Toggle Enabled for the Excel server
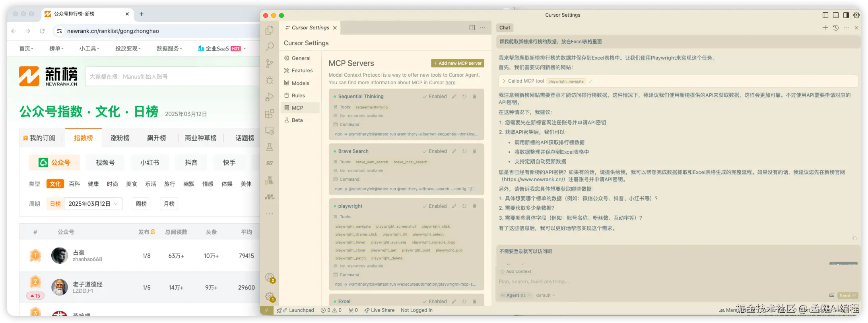This screenshot has width=868, height=323. click(x=435, y=302)
